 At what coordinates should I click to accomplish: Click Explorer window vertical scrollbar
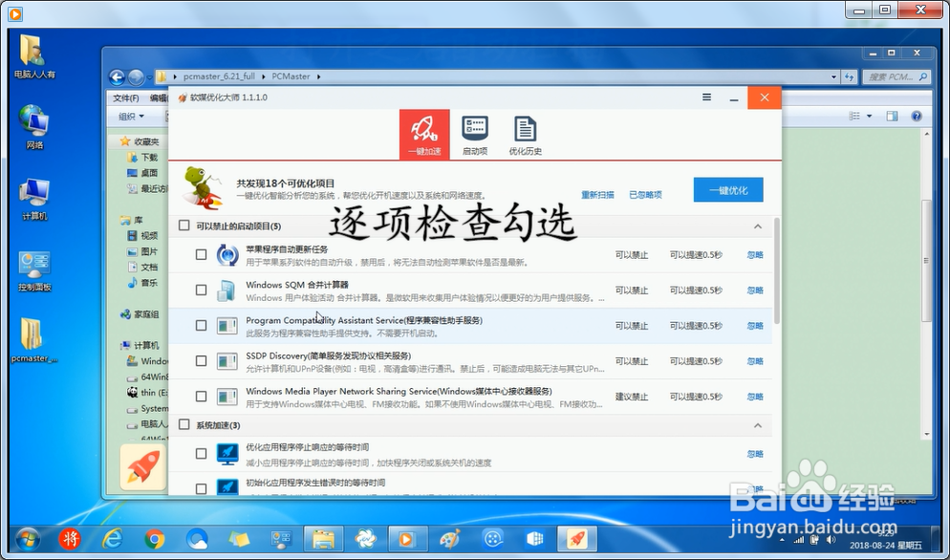(x=926, y=261)
